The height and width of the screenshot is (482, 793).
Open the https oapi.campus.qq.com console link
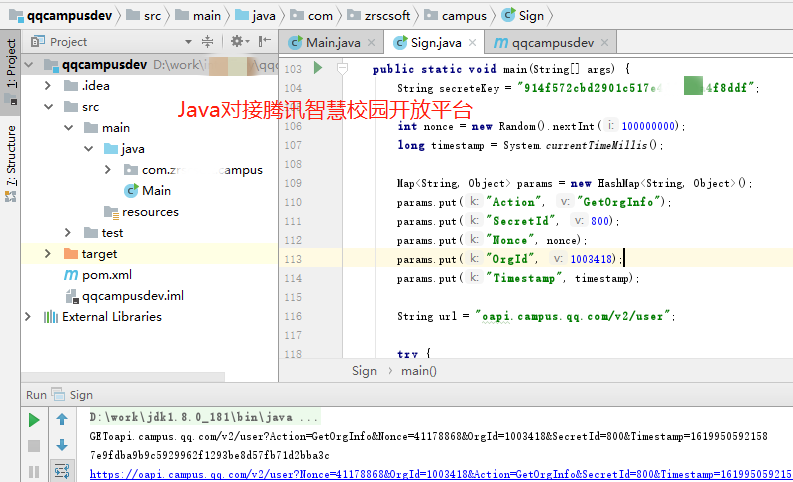point(440,474)
